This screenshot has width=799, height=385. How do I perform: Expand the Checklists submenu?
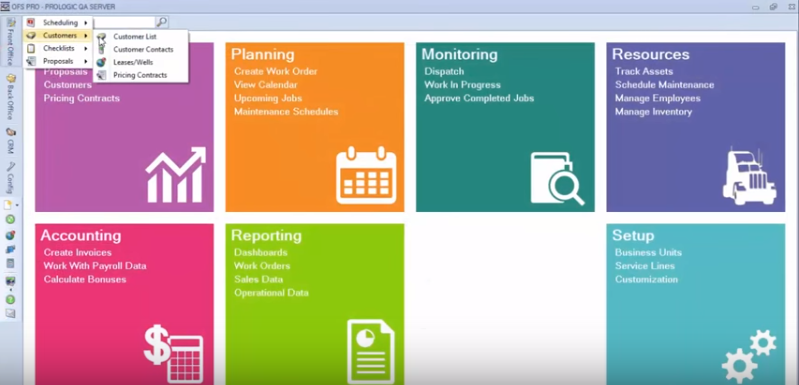click(58, 48)
